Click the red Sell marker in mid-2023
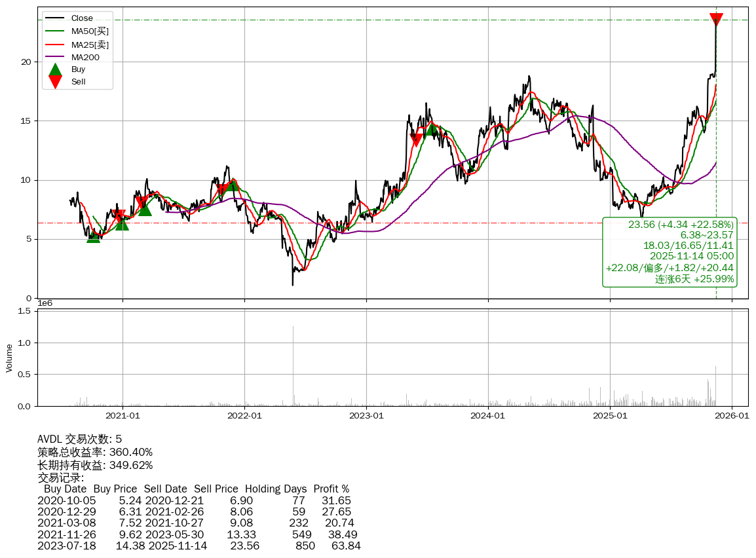The image size is (756, 558). coord(416,139)
